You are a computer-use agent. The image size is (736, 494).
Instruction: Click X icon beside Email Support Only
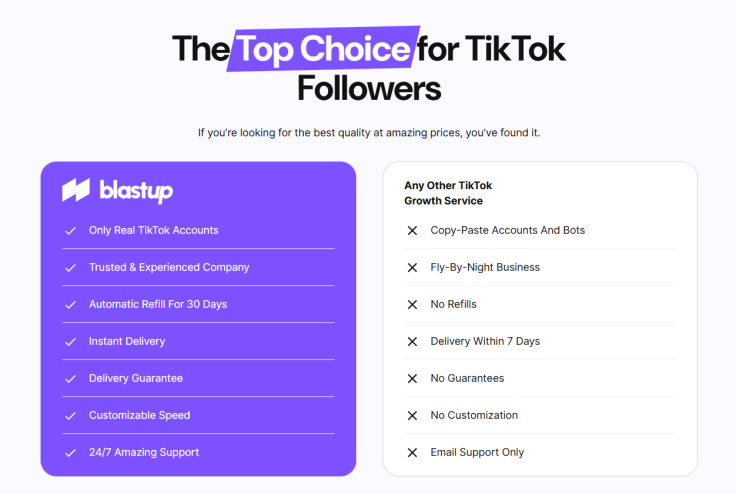[x=412, y=453]
